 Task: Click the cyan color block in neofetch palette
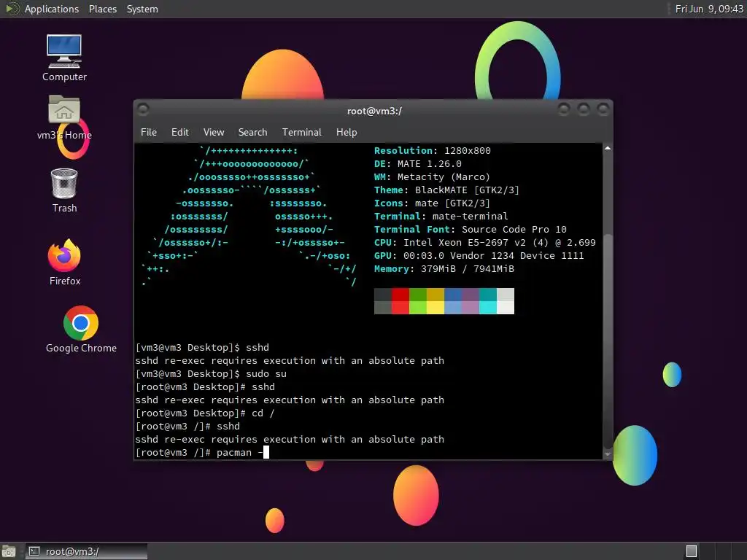pos(488,301)
